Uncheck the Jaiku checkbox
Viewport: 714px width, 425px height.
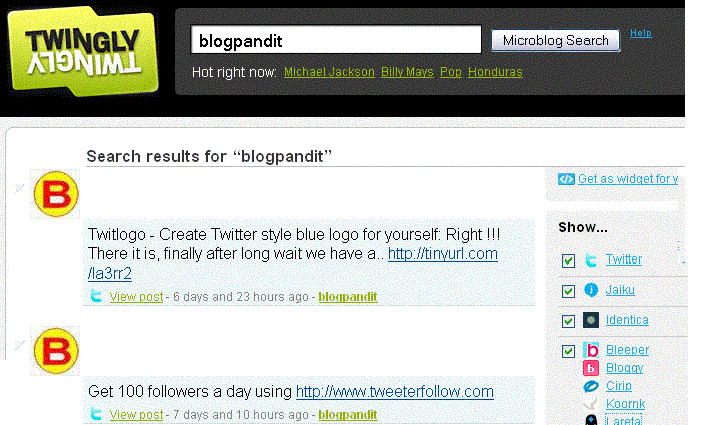click(568, 291)
